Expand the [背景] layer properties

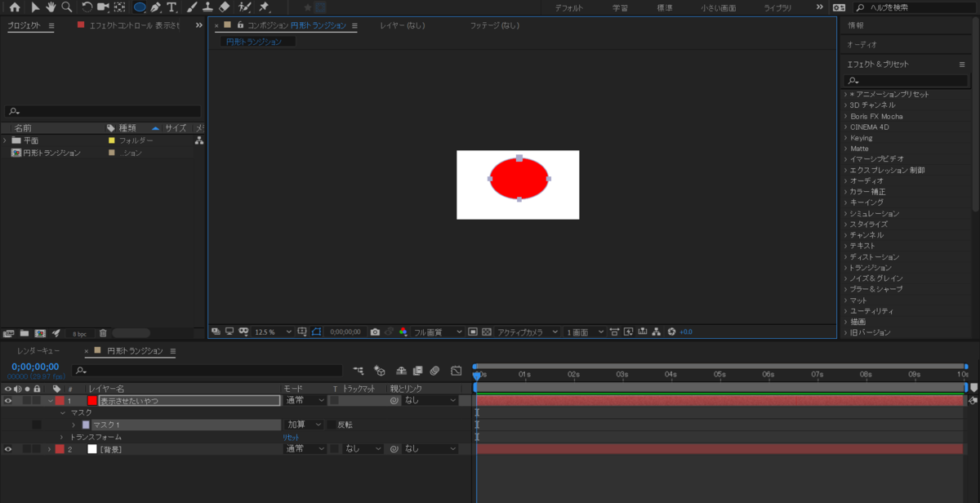coord(49,449)
